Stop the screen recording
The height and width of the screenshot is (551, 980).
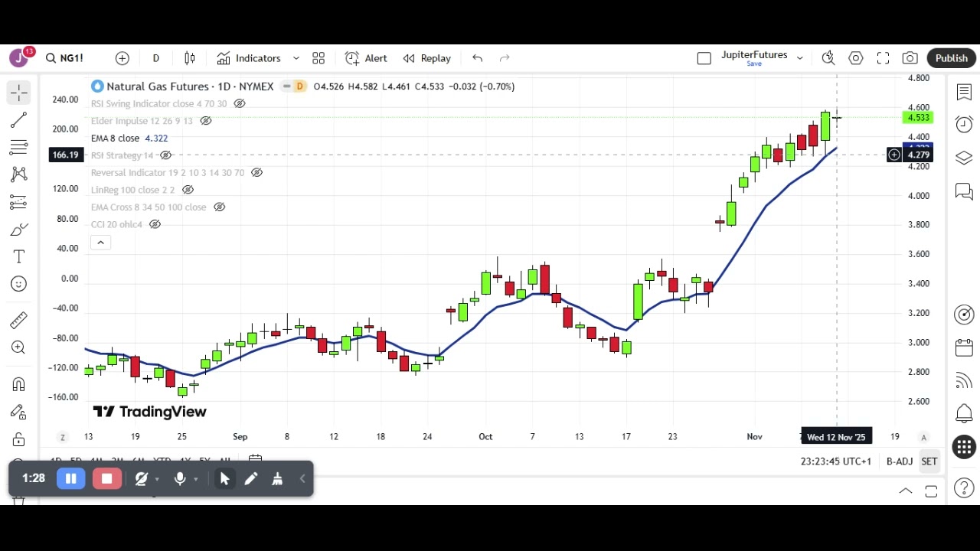tap(107, 479)
